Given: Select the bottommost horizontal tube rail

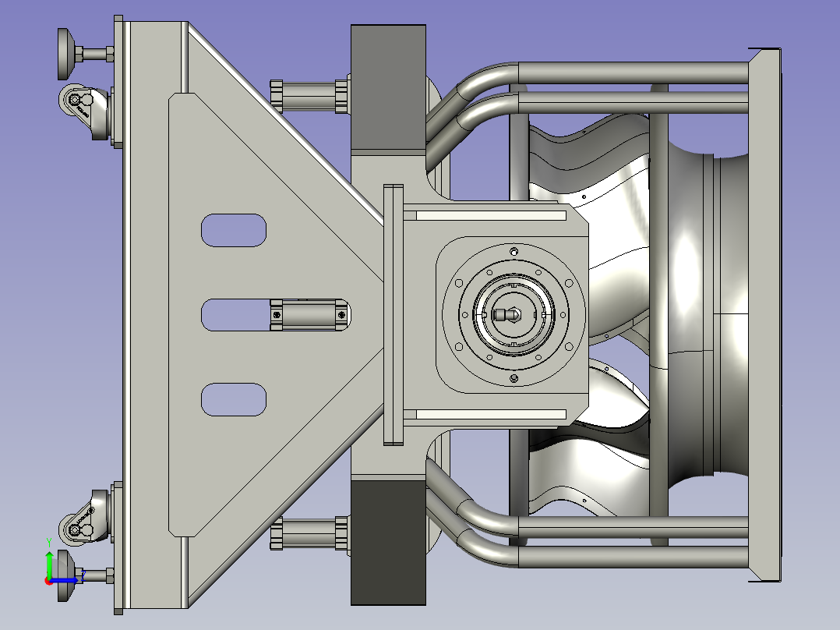Looking at the screenshot, I should click(x=634, y=557).
